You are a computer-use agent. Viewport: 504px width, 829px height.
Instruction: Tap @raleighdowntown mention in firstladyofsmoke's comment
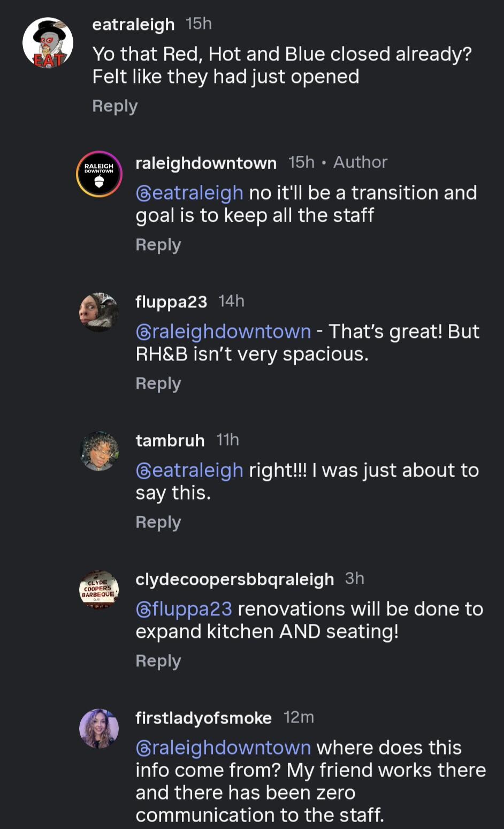pyautogui.click(x=223, y=748)
